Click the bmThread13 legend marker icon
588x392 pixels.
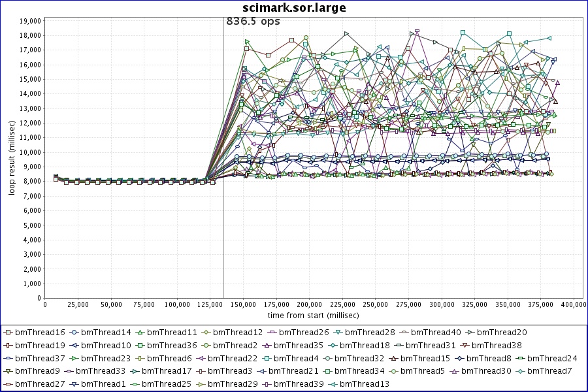(333, 384)
